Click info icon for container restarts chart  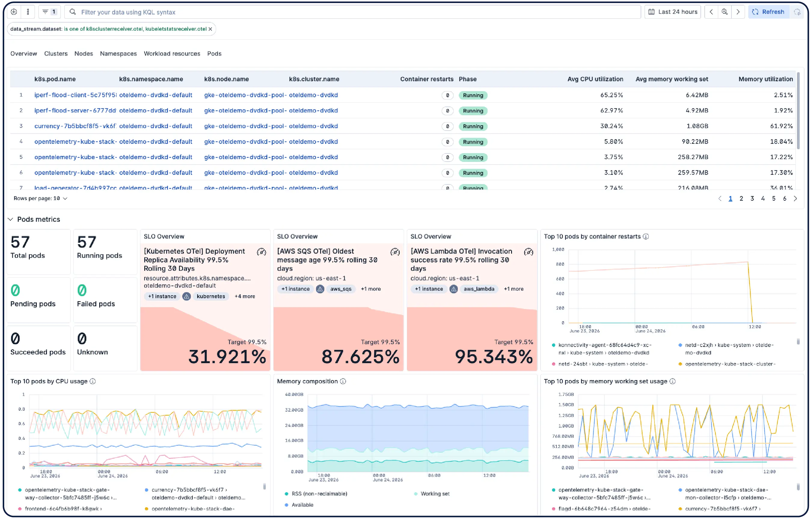645,236
